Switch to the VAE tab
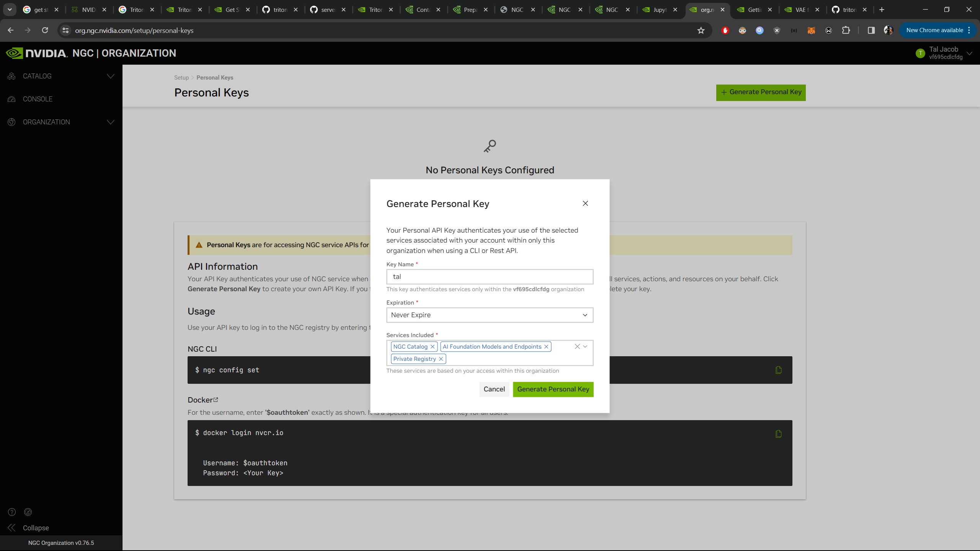980x551 pixels. pos(802,10)
